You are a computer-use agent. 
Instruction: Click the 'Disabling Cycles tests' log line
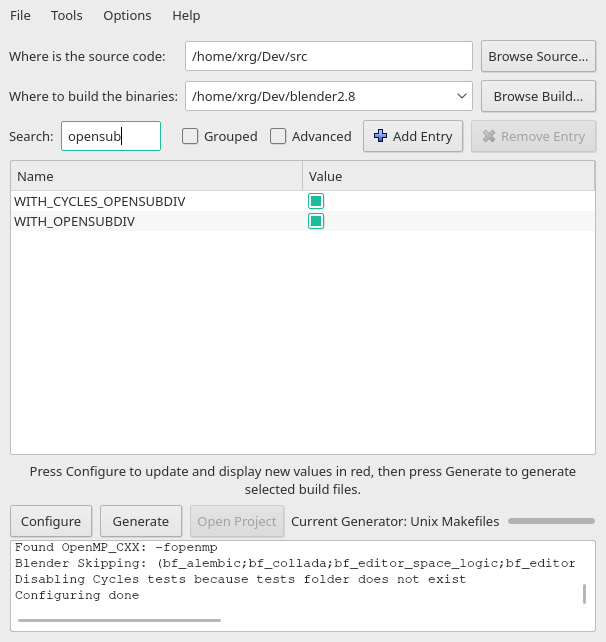tap(240, 579)
